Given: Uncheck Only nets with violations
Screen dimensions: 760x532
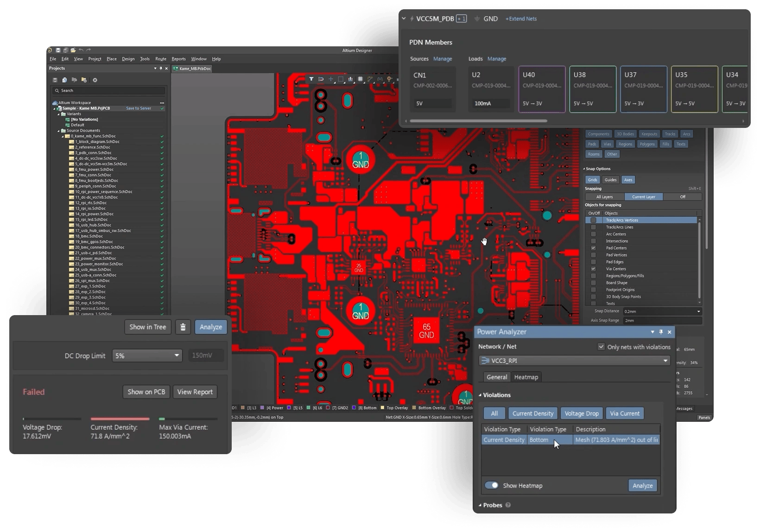Looking at the screenshot, I should [x=601, y=347].
